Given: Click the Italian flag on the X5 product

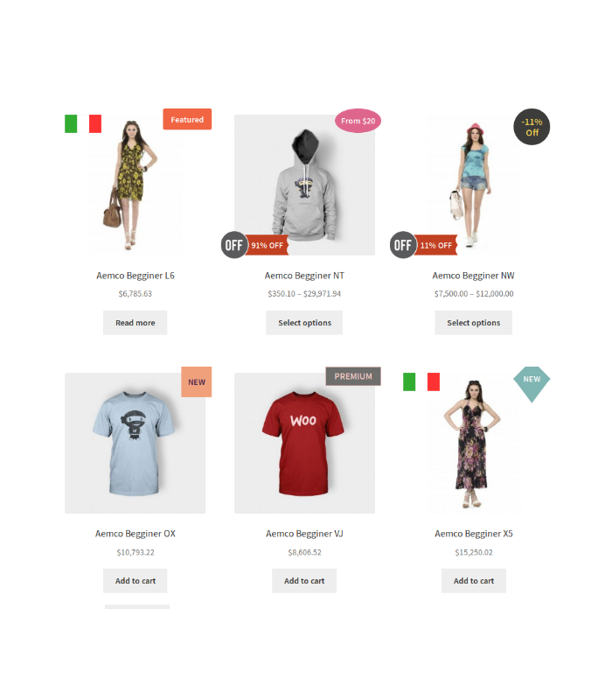Looking at the screenshot, I should tap(421, 381).
